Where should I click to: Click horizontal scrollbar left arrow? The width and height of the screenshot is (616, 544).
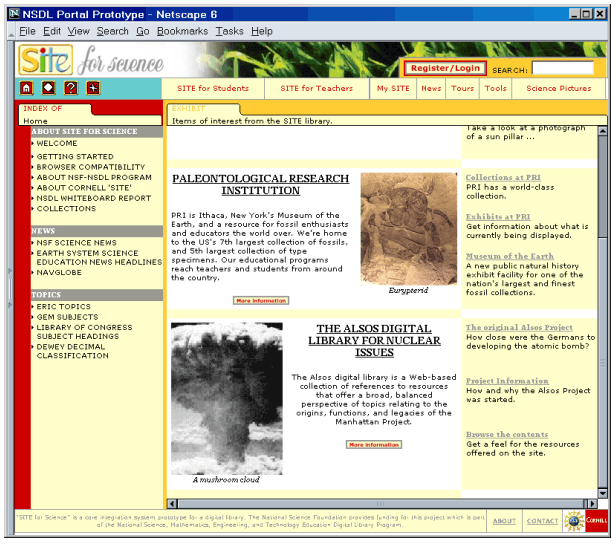coord(172,504)
